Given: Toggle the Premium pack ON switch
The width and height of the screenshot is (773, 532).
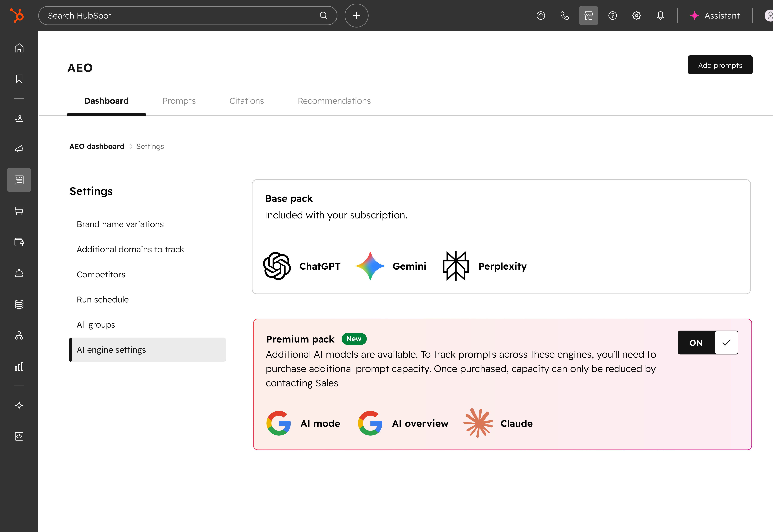Looking at the screenshot, I should click(x=708, y=342).
